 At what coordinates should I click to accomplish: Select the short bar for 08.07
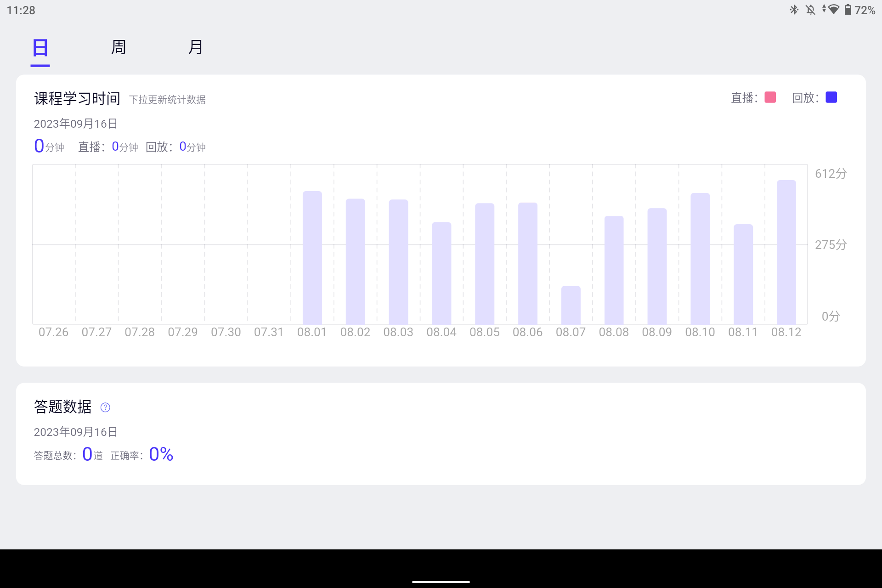pyautogui.click(x=571, y=305)
